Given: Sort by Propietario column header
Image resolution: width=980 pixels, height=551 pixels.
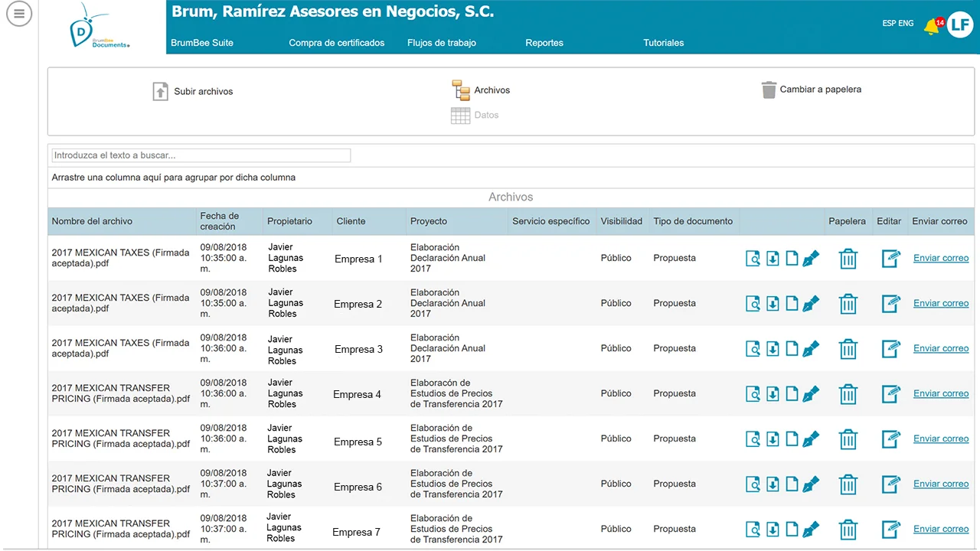Looking at the screenshot, I should click(x=298, y=221).
